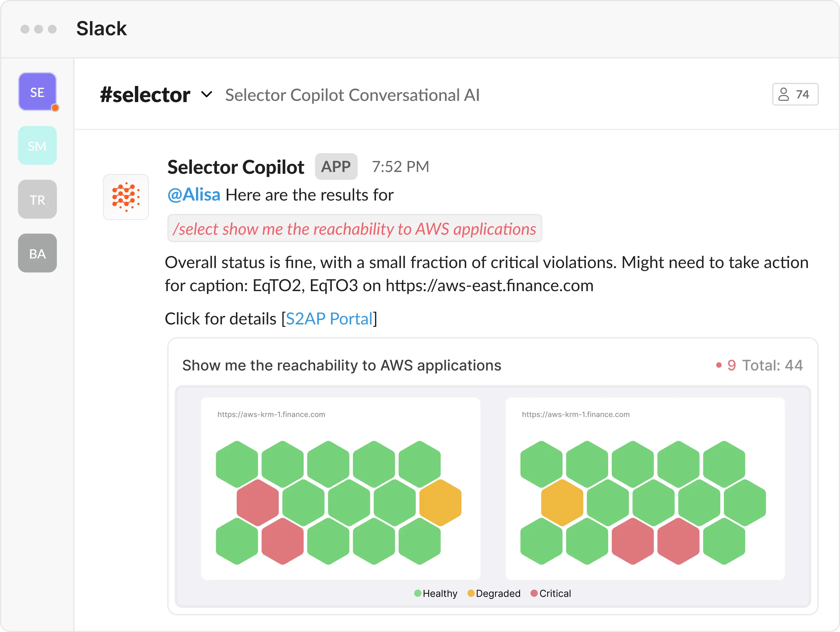The height and width of the screenshot is (632, 840).
Task: Open the S2AP Portal link
Action: click(x=329, y=318)
